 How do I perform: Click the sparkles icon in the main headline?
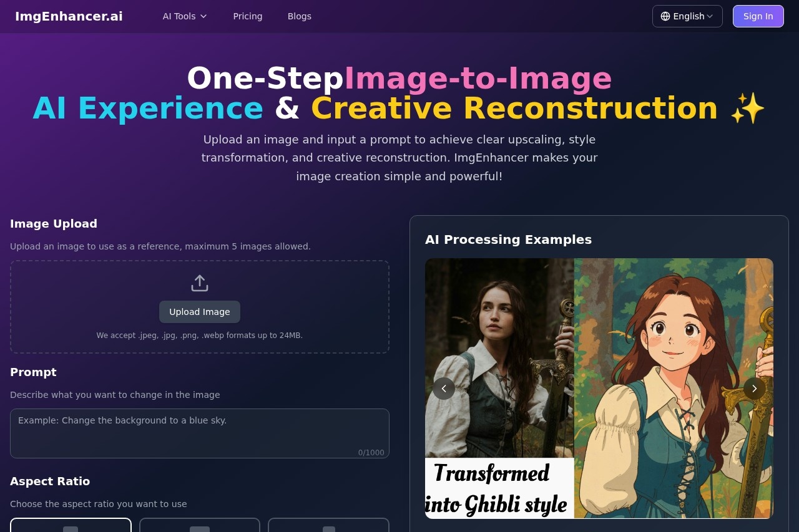(747, 107)
